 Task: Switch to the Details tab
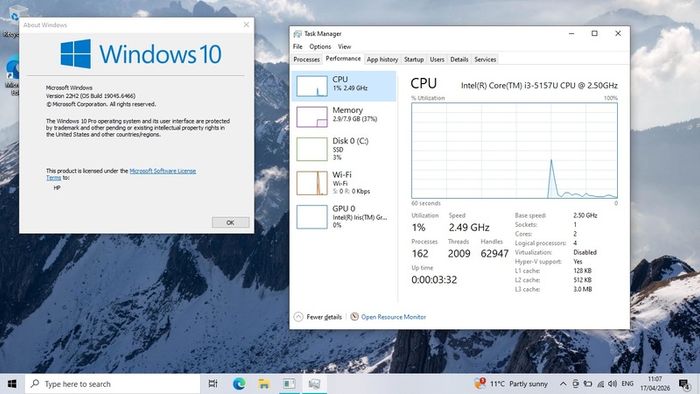pyautogui.click(x=459, y=59)
